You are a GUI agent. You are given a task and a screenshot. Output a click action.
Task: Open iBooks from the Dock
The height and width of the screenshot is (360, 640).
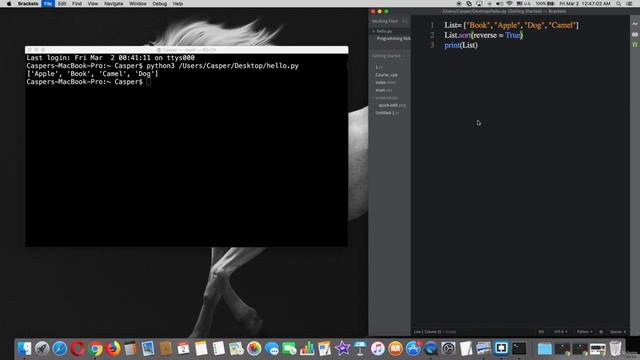click(395, 349)
